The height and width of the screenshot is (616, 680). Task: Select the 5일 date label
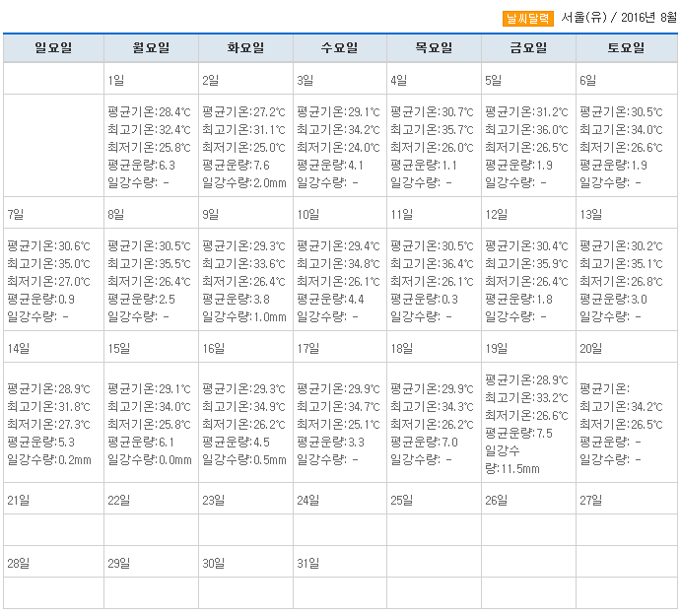click(494, 80)
